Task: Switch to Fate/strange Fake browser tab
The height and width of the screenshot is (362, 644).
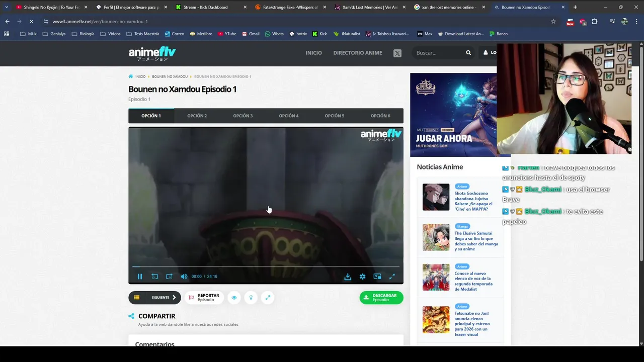Action: coord(290,7)
